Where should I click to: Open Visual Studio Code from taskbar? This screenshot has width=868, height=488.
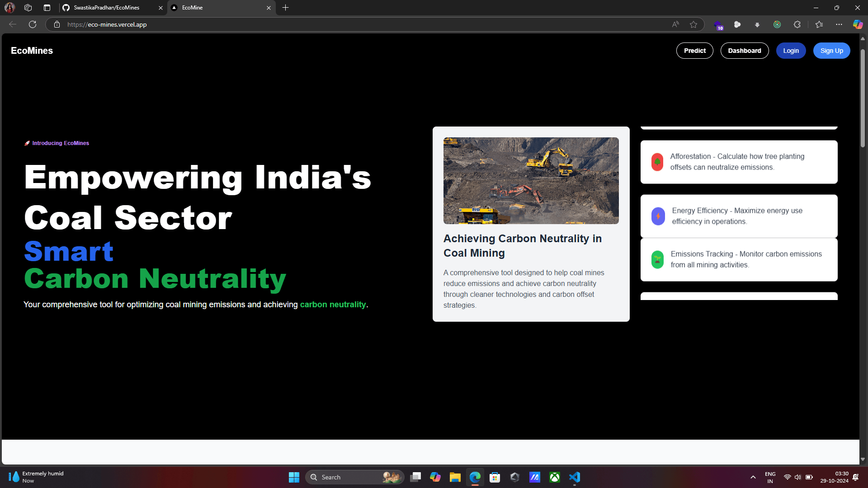tap(575, 477)
